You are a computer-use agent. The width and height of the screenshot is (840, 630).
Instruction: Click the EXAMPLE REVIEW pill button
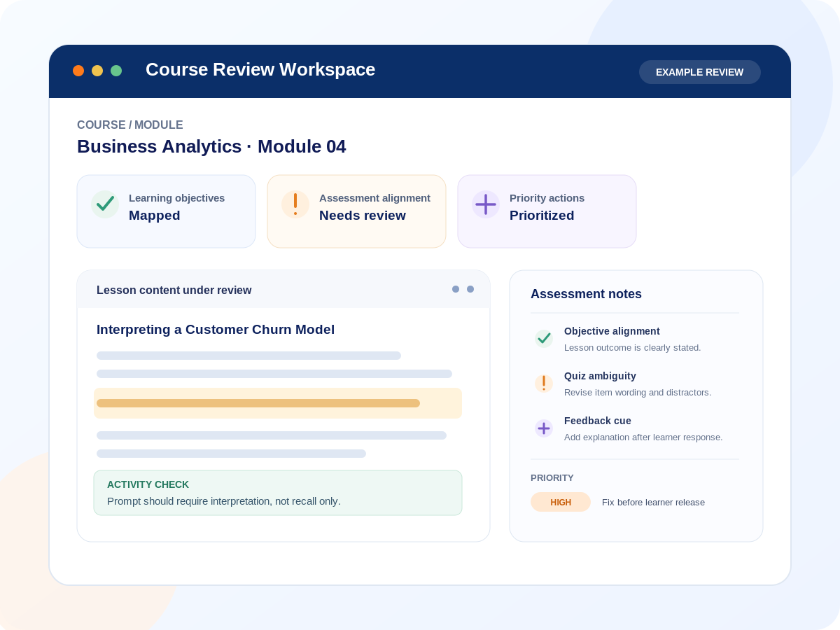pyautogui.click(x=700, y=72)
